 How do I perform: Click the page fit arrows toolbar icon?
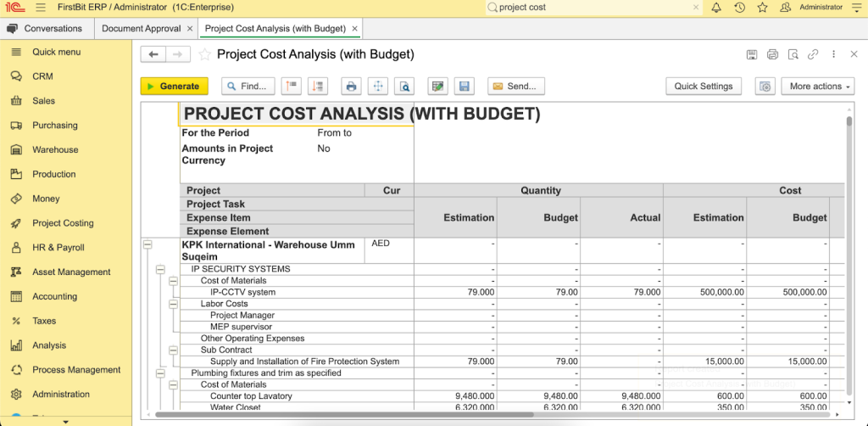pyautogui.click(x=378, y=86)
